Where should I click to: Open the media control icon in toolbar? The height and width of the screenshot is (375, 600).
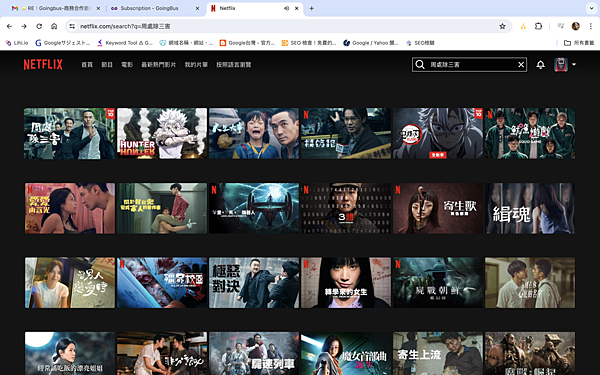tap(561, 26)
